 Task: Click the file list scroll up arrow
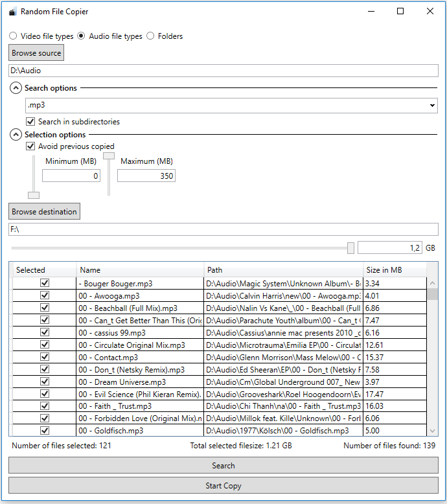433,283
